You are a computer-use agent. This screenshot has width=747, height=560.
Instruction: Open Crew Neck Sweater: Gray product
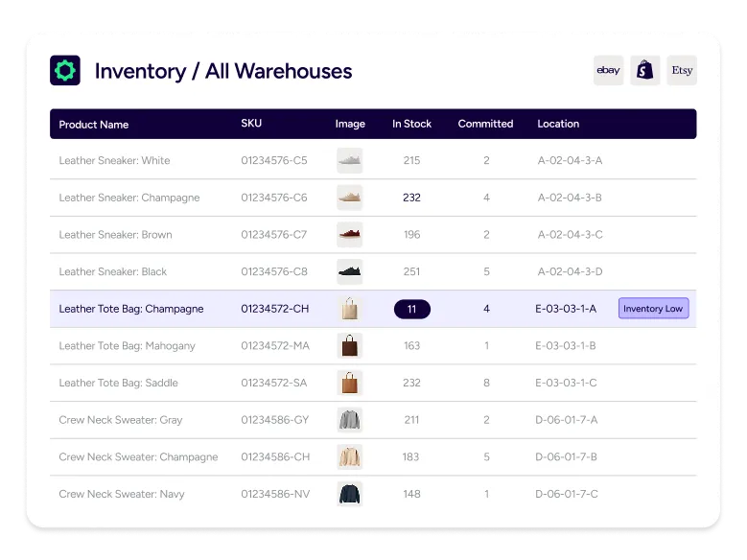pyautogui.click(x=120, y=420)
